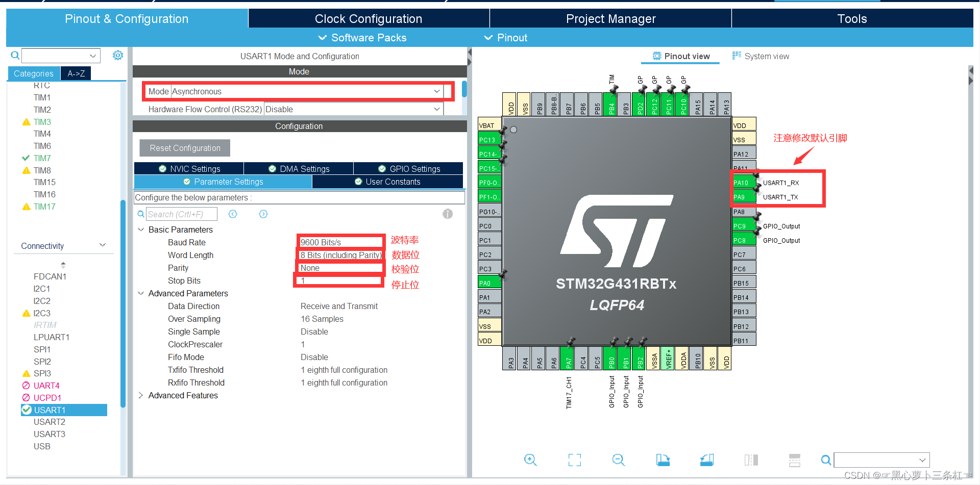The image size is (980, 485).
Task: Open the categories settings gear icon
Action: [118, 55]
